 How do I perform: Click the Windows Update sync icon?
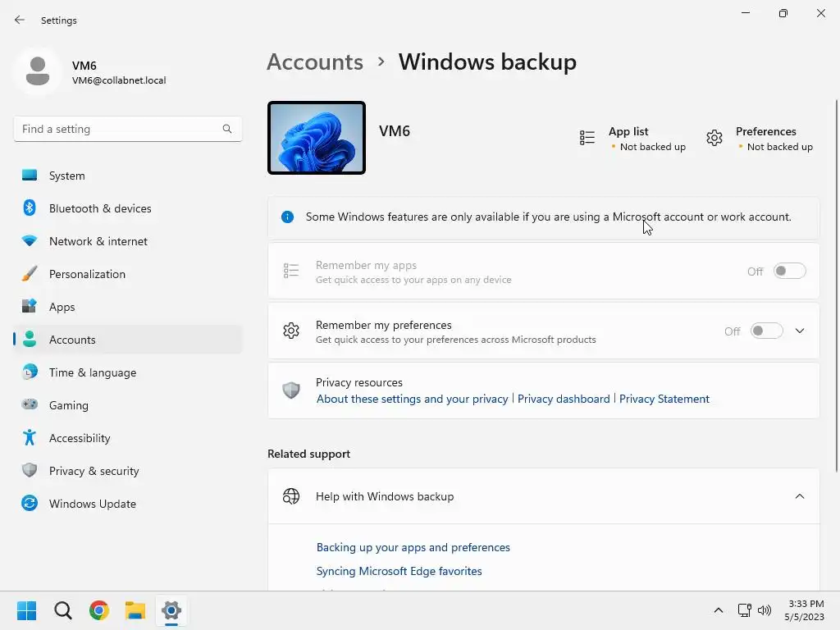[30, 503]
